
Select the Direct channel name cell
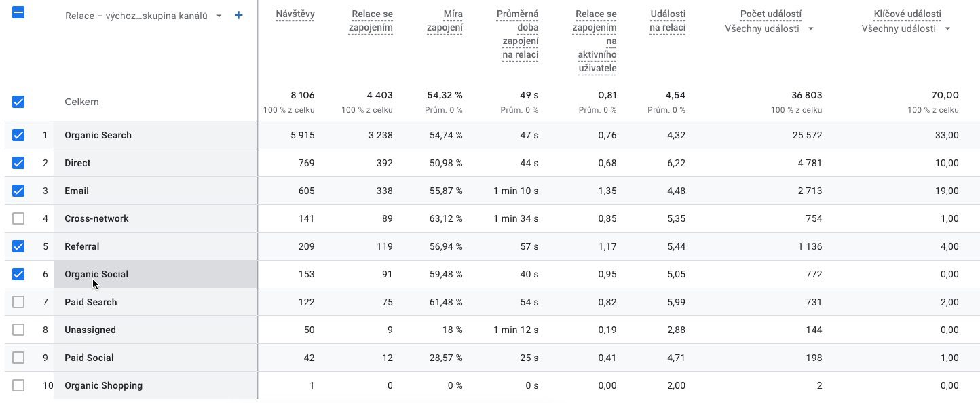(x=77, y=163)
